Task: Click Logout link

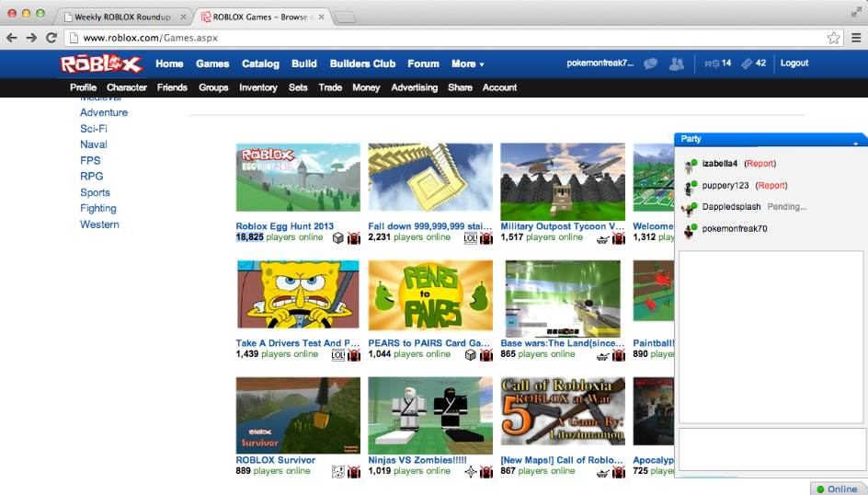Action: [794, 63]
